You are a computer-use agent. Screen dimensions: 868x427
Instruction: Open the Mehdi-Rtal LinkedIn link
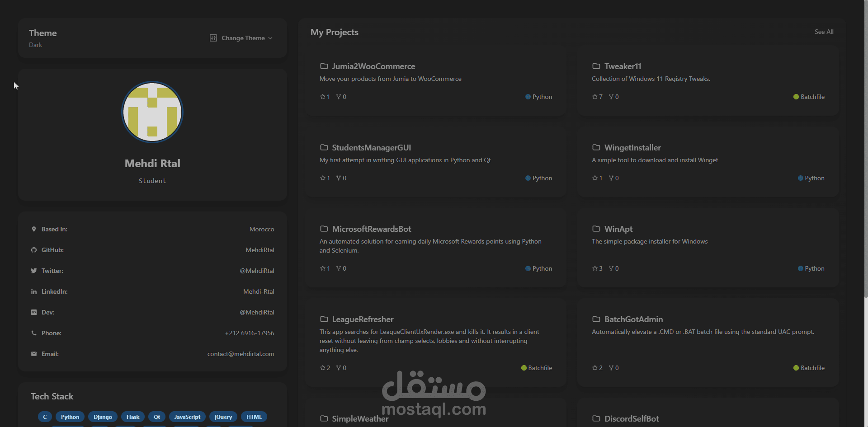click(x=259, y=291)
